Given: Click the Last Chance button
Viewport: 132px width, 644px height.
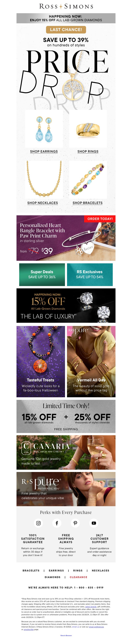Looking at the screenshot, I should click(x=66, y=30).
